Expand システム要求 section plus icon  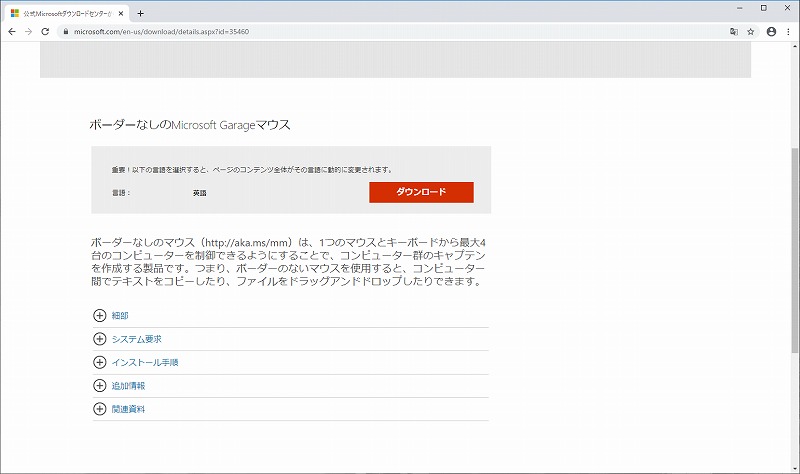tap(99, 339)
